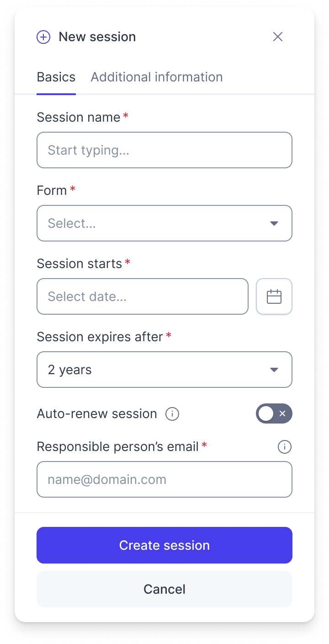Viewport: 329px width, 644px height.
Task: Show info tooltip for Auto-renew session
Action: pos(172,414)
